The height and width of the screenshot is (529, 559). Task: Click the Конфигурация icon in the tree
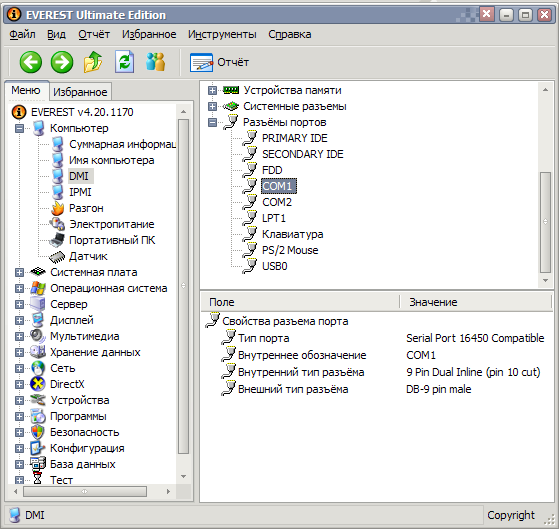pyautogui.click(x=38, y=448)
